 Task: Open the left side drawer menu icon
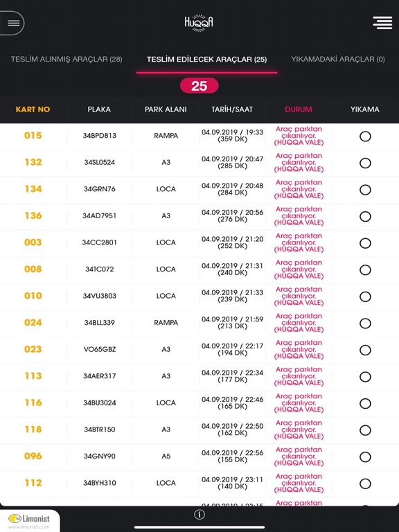pyautogui.click(x=13, y=23)
